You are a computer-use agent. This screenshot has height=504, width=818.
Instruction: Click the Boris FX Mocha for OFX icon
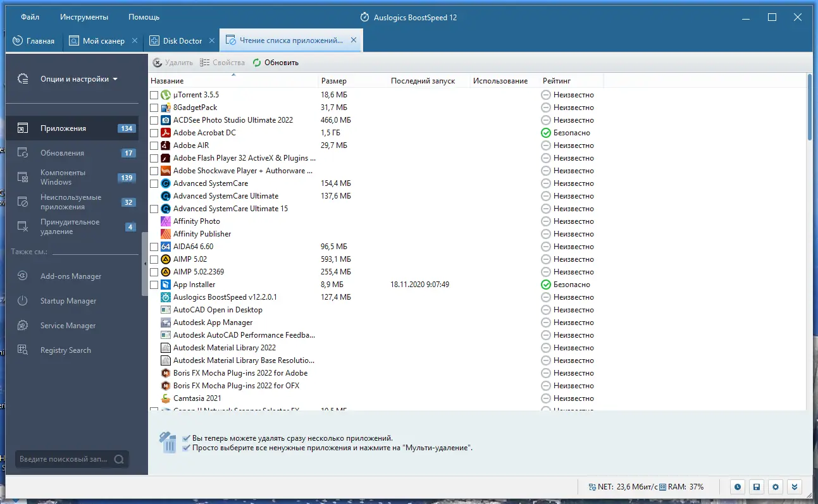(165, 386)
